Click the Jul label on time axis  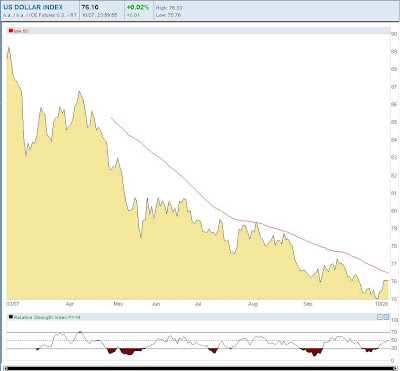click(198, 304)
